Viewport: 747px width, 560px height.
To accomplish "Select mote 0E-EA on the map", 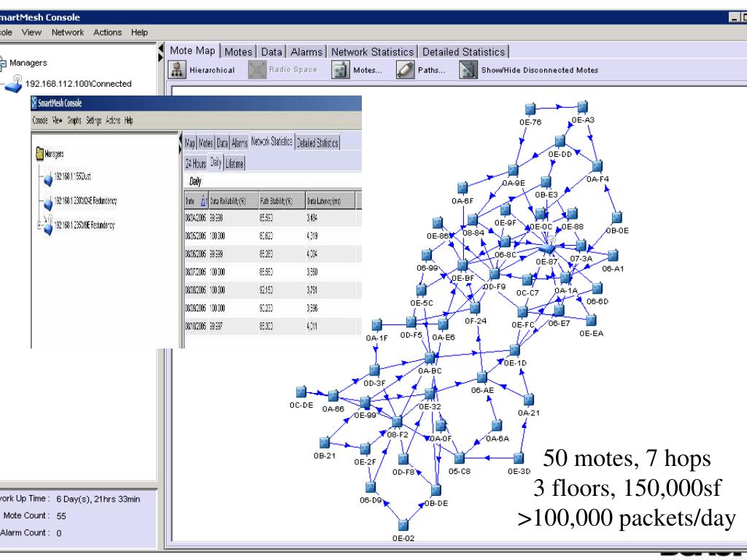I will pyautogui.click(x=591, y=320).
